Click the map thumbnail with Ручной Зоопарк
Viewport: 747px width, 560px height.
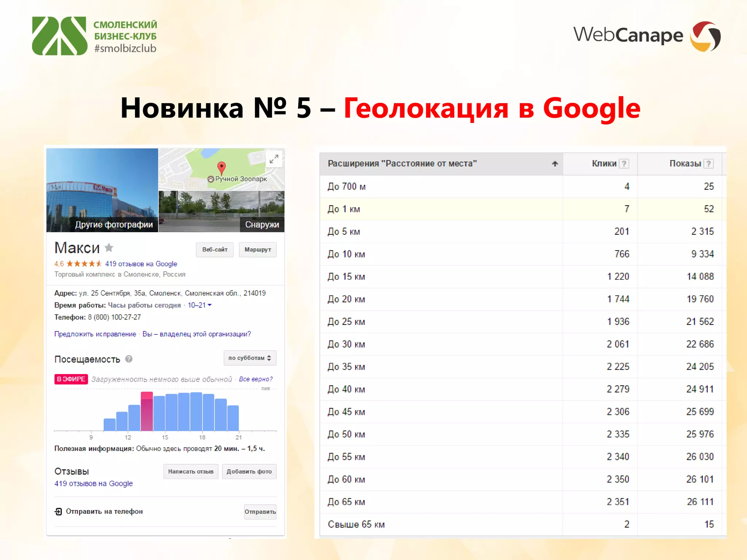click(221, 169)
